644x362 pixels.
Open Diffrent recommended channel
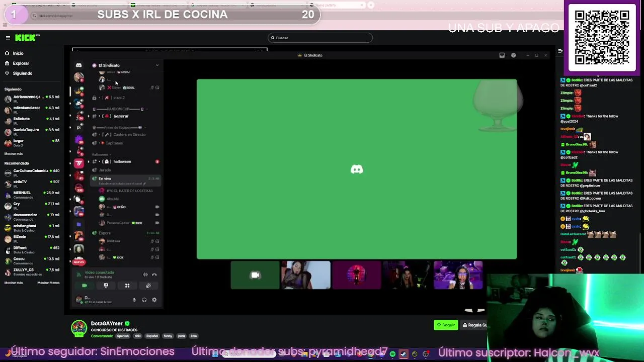pos(32,250)
